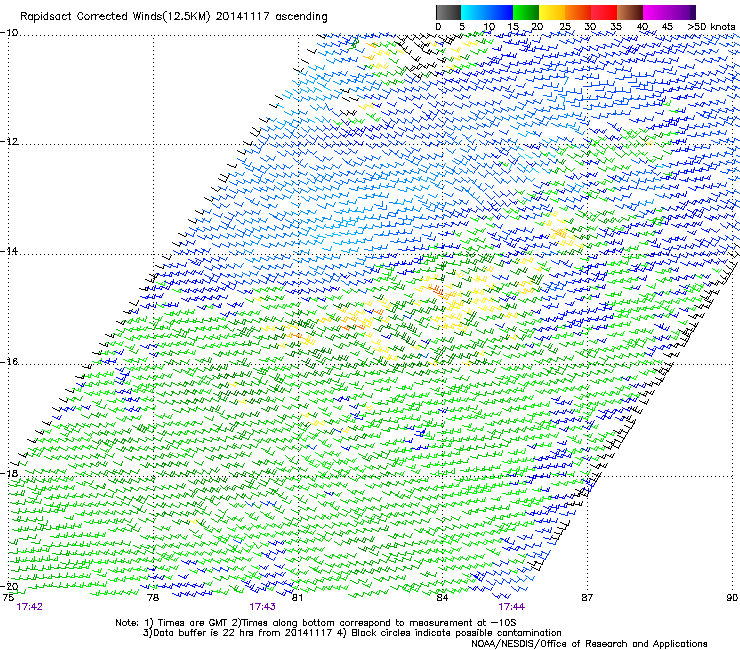740x650 pixels.
Task: Click the blue 10-15 knots legend segment
Action: pyautogui.click(x=500, y=12)
